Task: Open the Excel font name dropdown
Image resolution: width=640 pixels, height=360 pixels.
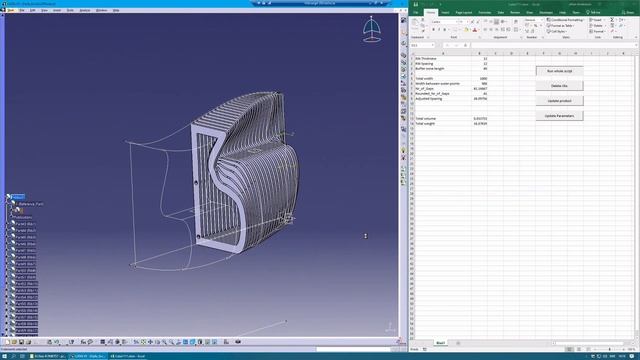Action: [x=457, y=22]
